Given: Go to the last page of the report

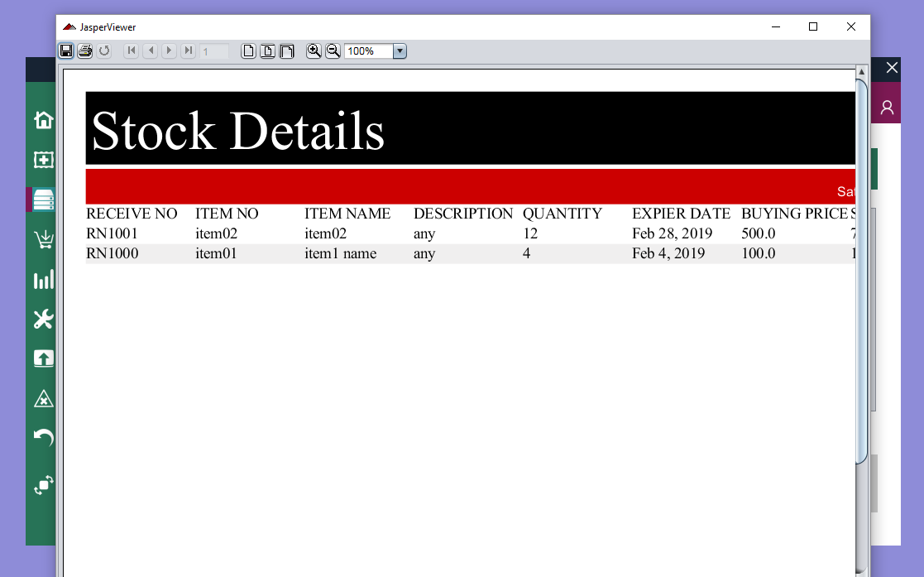Looking at the screenshot, I should [188, 50].
